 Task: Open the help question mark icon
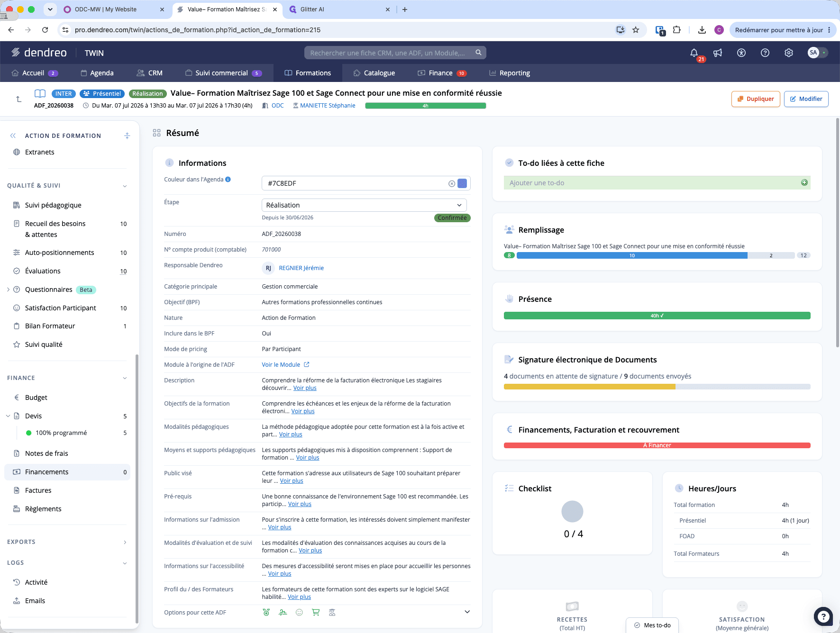pyautogui.click(x=765, y=53)
